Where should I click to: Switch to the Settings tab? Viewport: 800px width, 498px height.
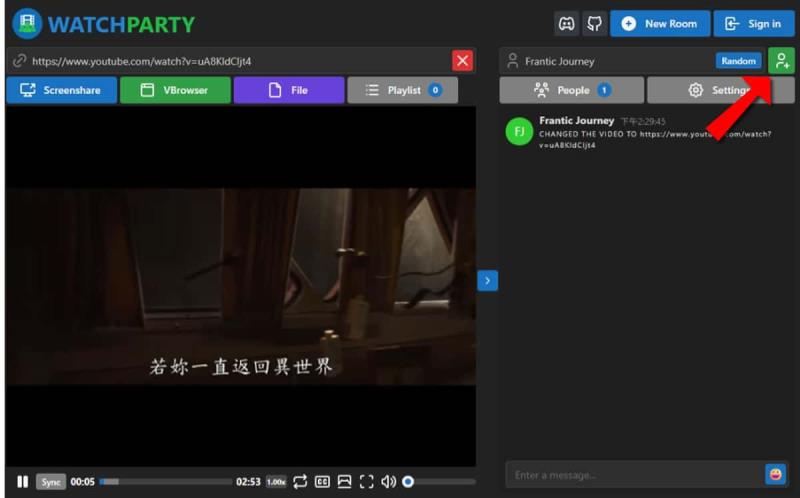(x=720, y=90)
